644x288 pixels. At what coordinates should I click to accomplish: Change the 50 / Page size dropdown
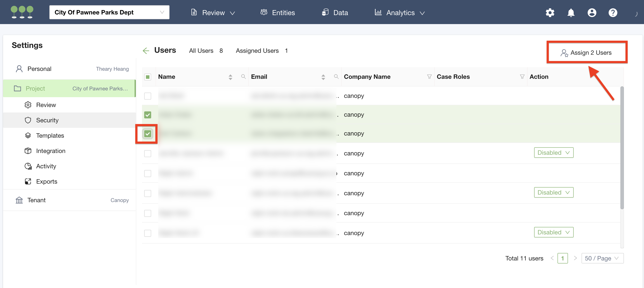pyautogui.click(x=602, y=258)
